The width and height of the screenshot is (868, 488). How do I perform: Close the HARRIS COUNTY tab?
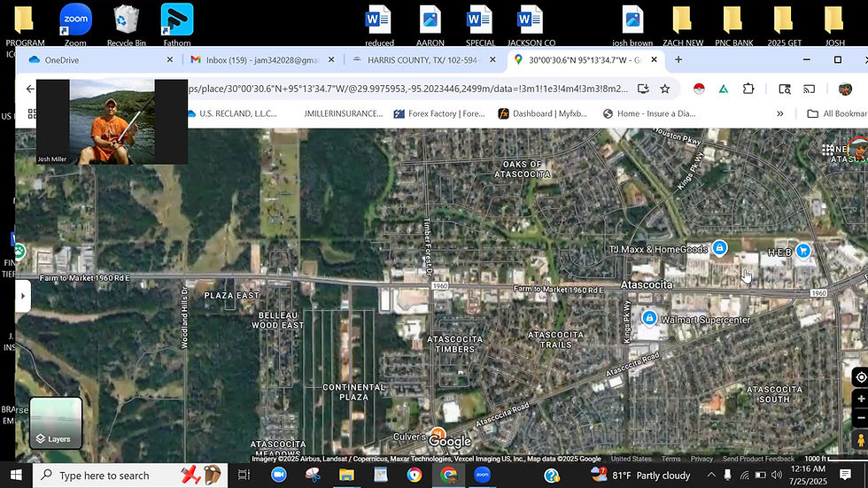(492, 59)
